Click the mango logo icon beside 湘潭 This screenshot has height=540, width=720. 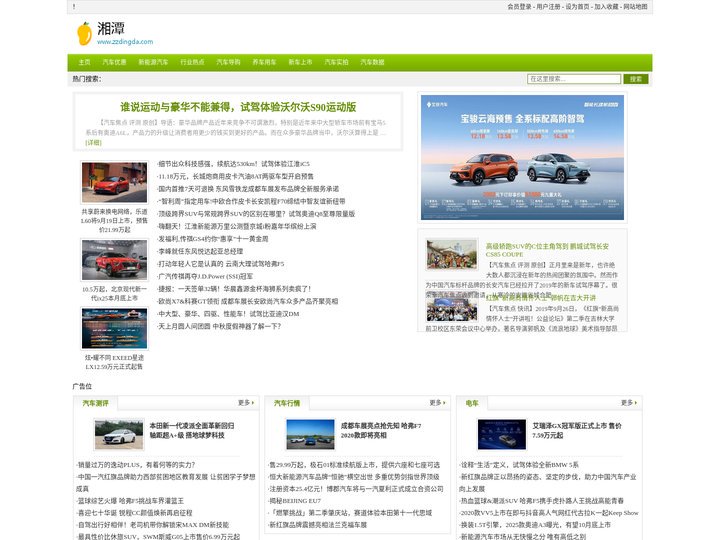[84, 34]
